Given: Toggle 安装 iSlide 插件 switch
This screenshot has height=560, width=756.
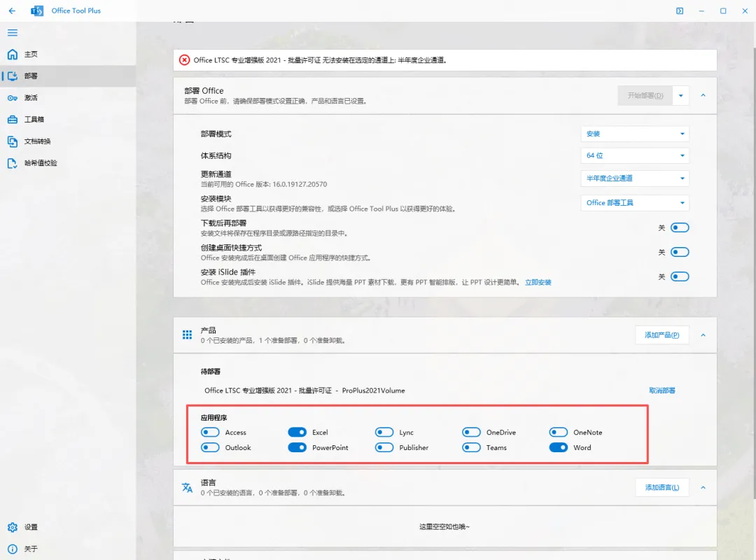Looking at the screenshot, I should (680, 277).
